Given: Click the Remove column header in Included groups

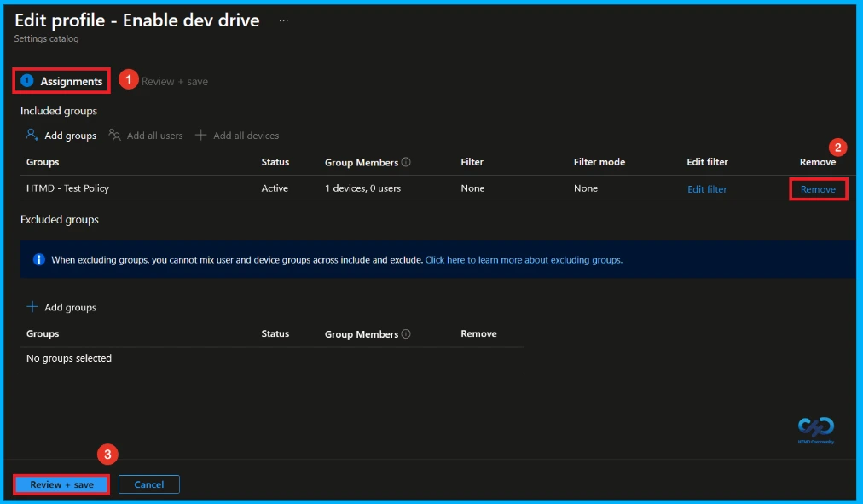Looking at the screenshot, I should pos(817,162).
